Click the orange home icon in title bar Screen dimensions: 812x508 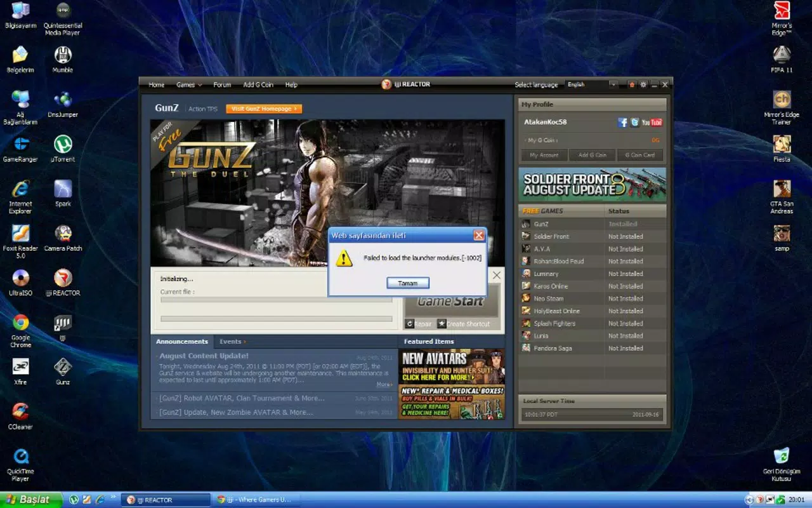(x=631, y=84)
